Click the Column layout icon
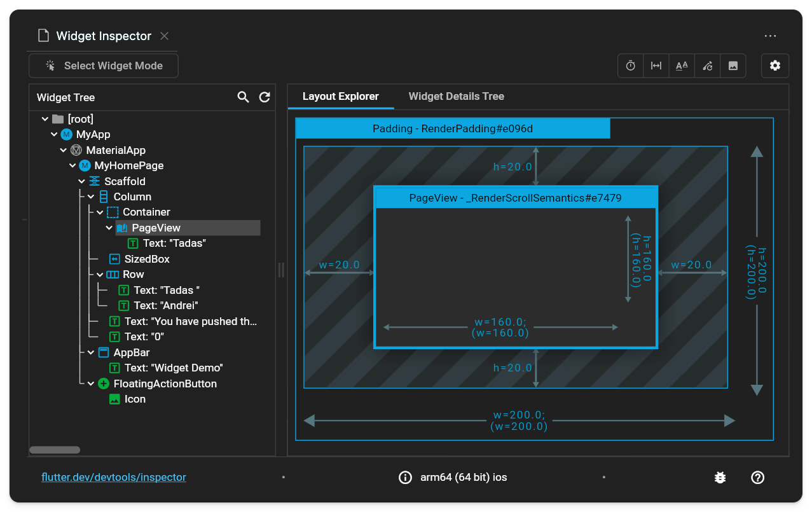 point(104,197)
